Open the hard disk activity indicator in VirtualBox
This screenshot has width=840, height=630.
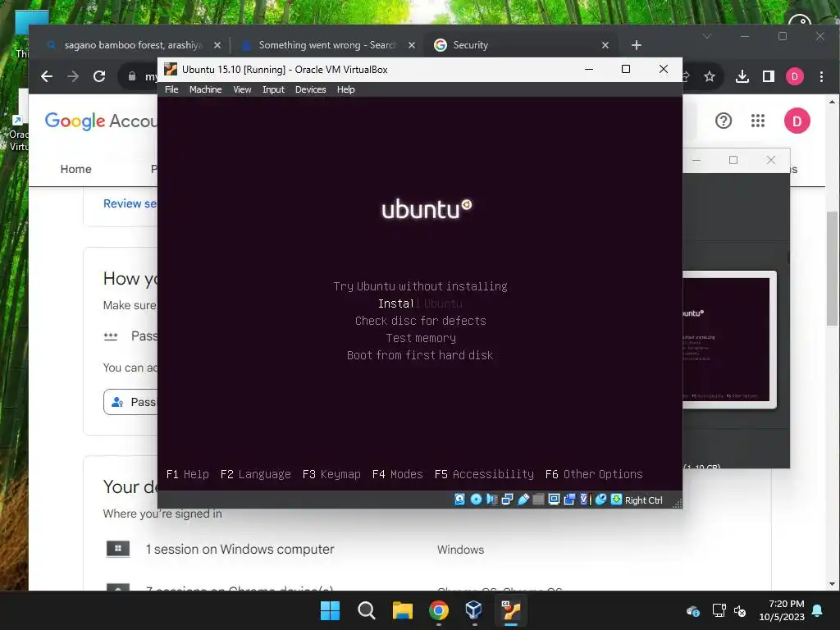point(459,500)
